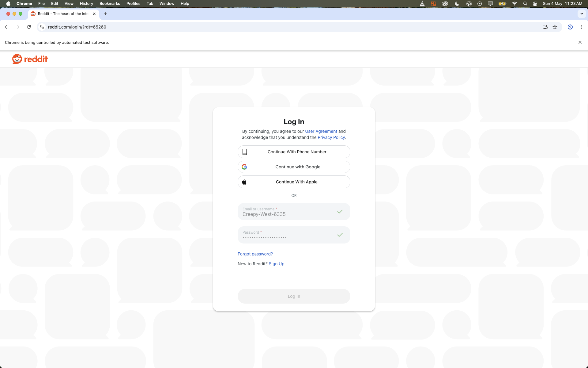Image resolution: width=588 pixels, height=368 pixels.
Task: Open the File menu
Action: point(41,4)
